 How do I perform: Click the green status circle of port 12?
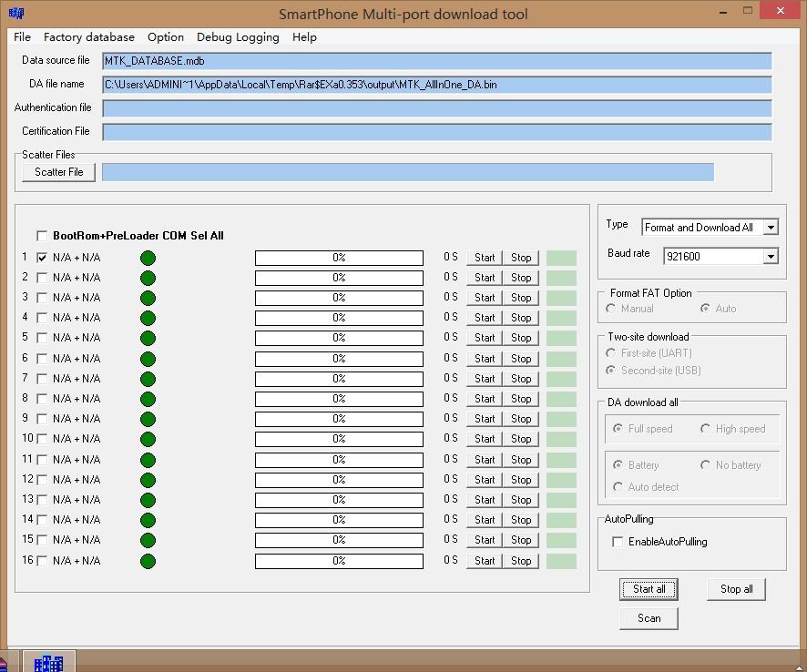click(148, 480)
